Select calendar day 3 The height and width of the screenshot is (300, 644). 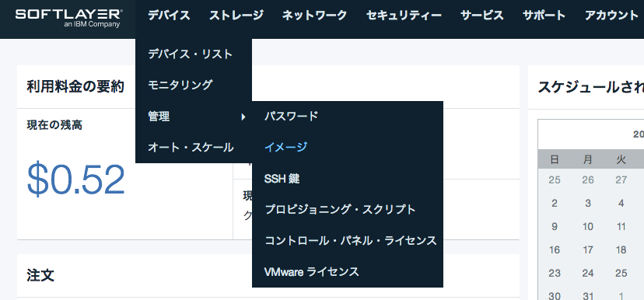point(588,203)
